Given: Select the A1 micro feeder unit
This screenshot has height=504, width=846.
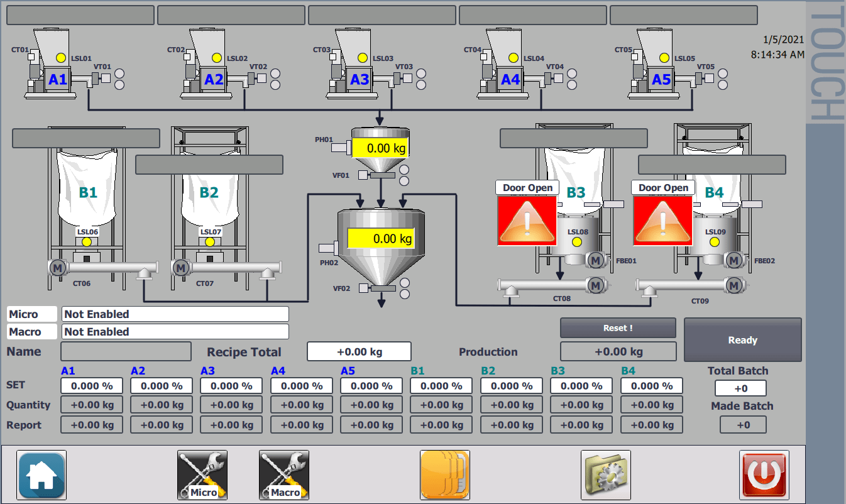Looking at the screenshot, I should click(58, 79).
